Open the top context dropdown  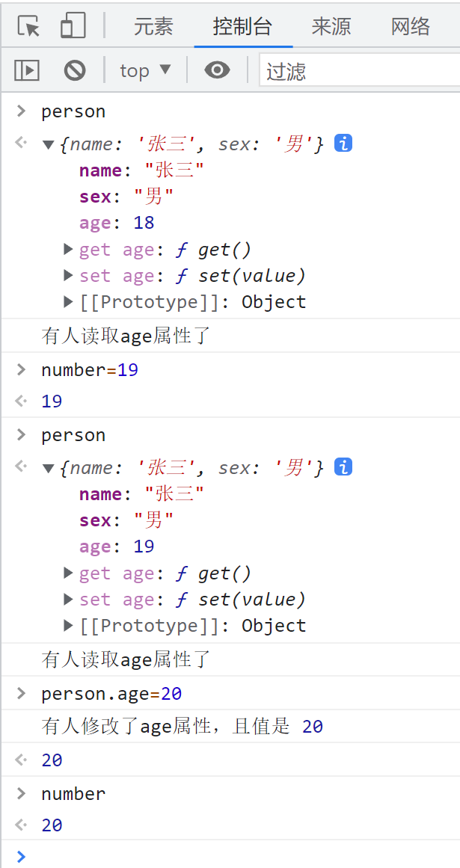click(145, 70)
